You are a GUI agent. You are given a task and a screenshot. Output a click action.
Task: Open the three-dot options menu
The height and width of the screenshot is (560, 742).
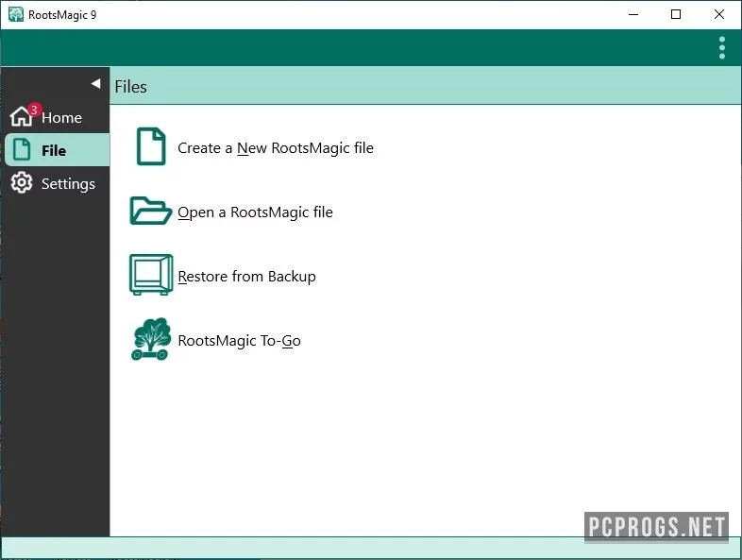721,48
